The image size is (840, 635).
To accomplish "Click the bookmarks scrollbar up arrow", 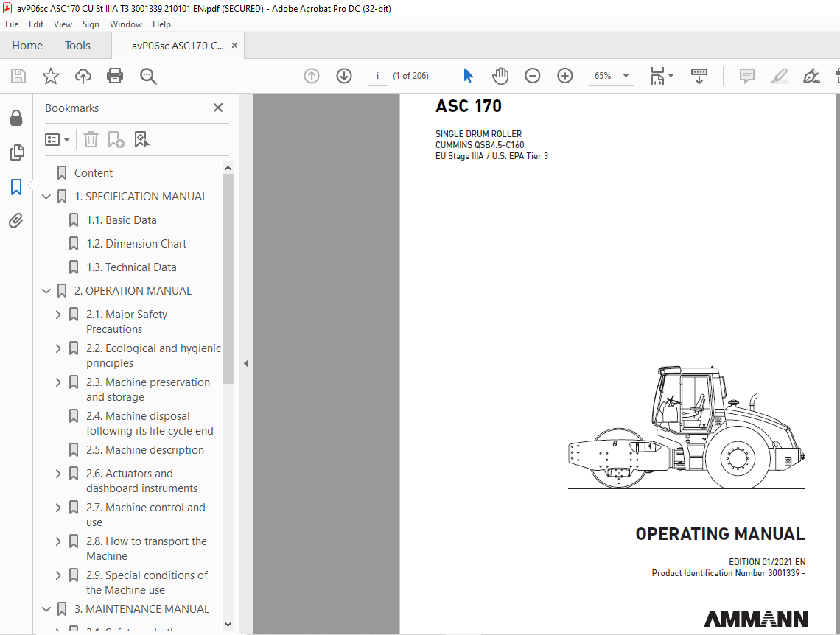I will click(228, 168).
